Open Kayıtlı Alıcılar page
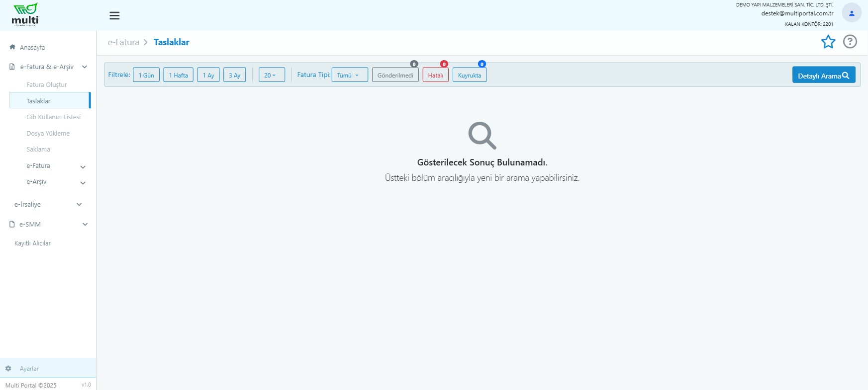Image resolution: width=868 pixels, height=390 pixels. [x=33, y=243]
